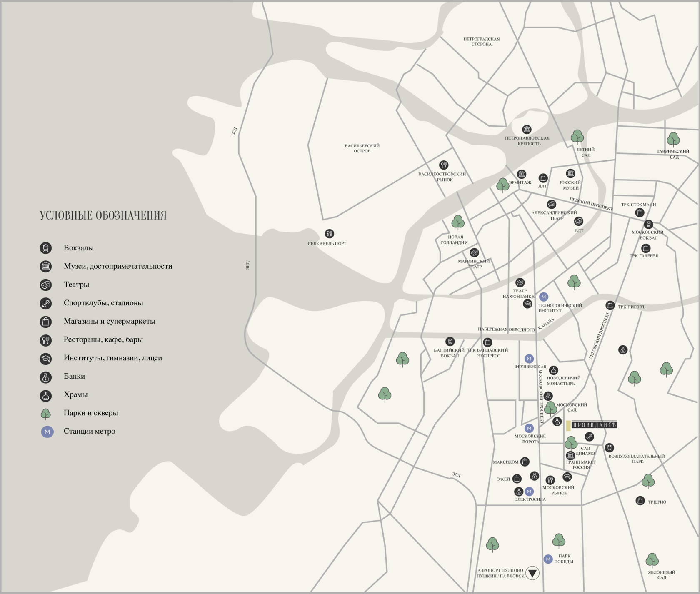Click the Музеи, достопримечательности legend icon
700x594 pixels.
pos(46,266)
